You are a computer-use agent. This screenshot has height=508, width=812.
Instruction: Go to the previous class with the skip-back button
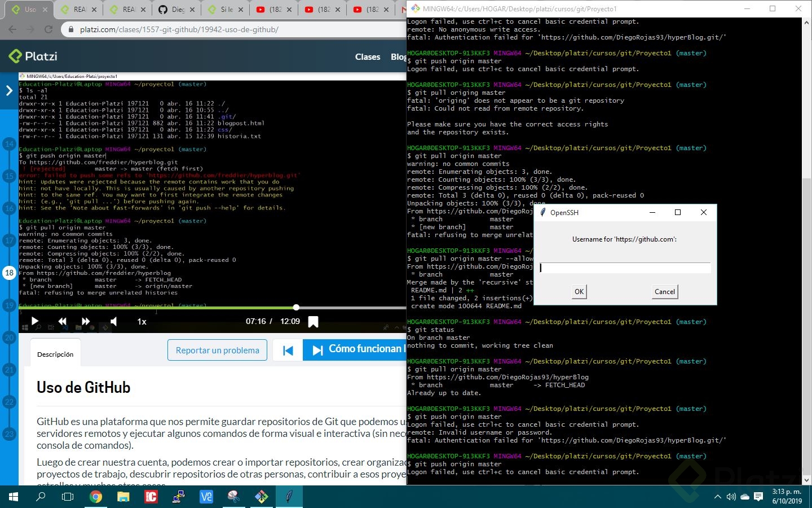[288, 350]
